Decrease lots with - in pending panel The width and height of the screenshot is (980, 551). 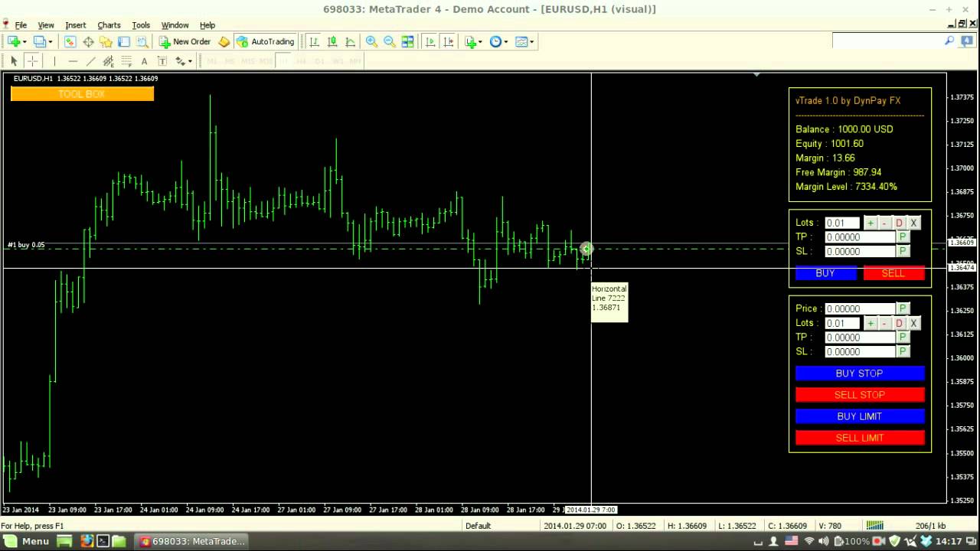click(885, 323)
